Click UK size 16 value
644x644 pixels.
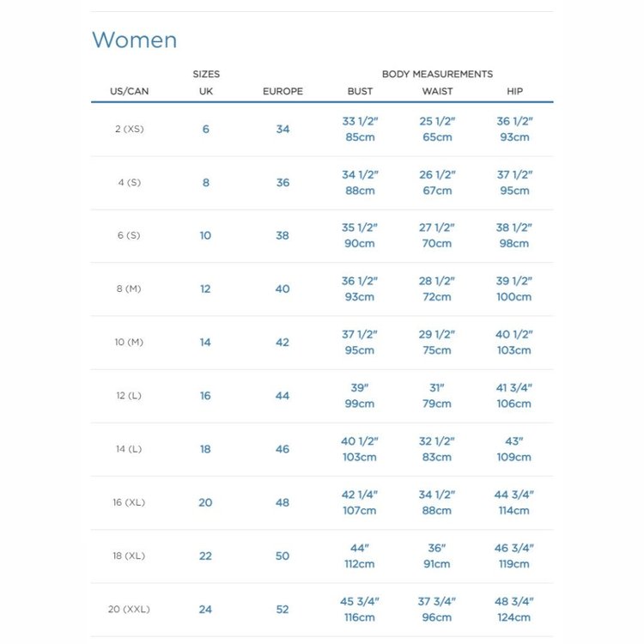click(205, 396)
